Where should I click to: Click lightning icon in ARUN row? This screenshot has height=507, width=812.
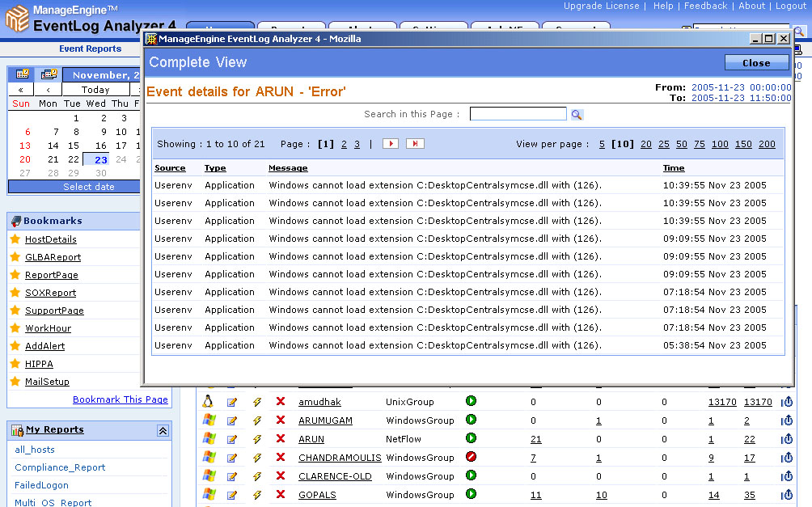tap(257, 439)
